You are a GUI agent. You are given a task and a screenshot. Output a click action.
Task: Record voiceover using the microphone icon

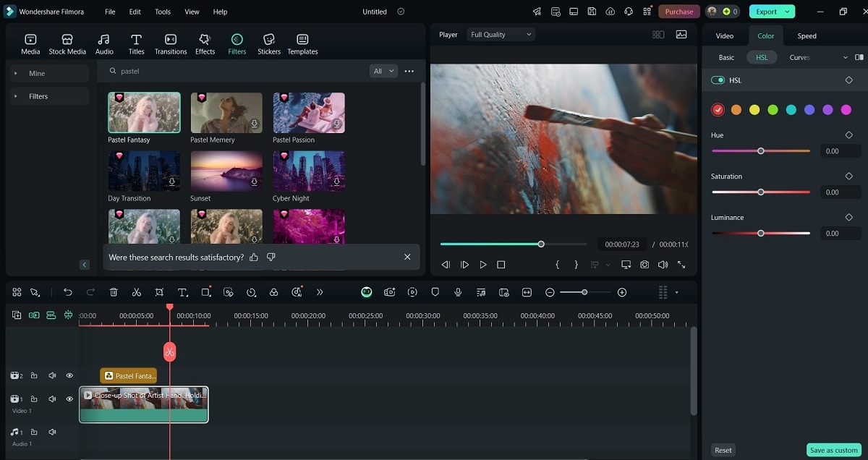(458, 292)
